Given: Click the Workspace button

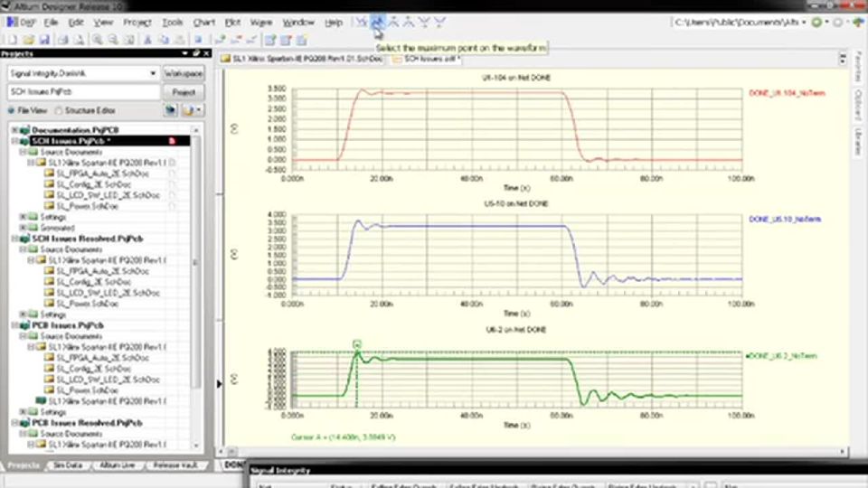Looking at the screenshot, I should pyautogui.click(x=184, y=73).
